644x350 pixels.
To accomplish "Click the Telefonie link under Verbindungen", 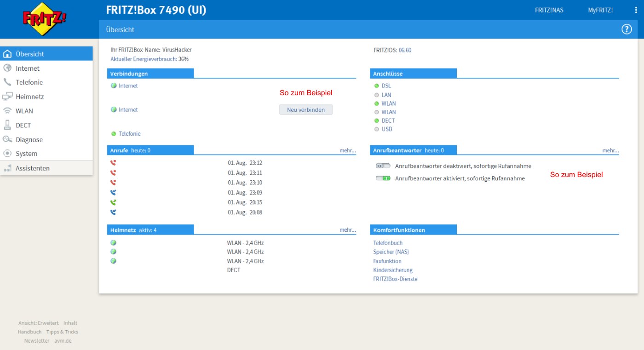I will tap(130, 134).
